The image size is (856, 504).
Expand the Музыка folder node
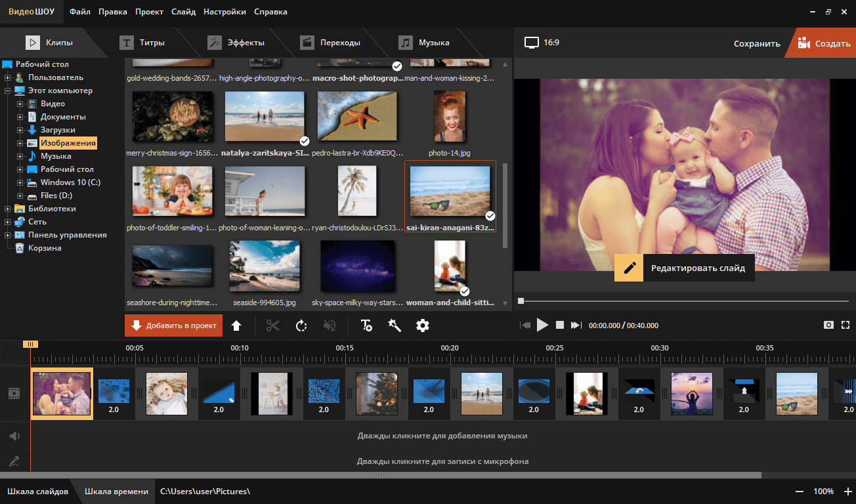coord(20,156)
